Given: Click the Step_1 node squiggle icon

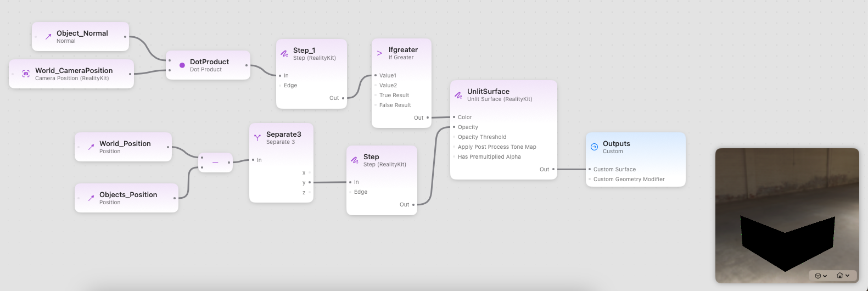Looking at the screenshot, I should (284, 54).
